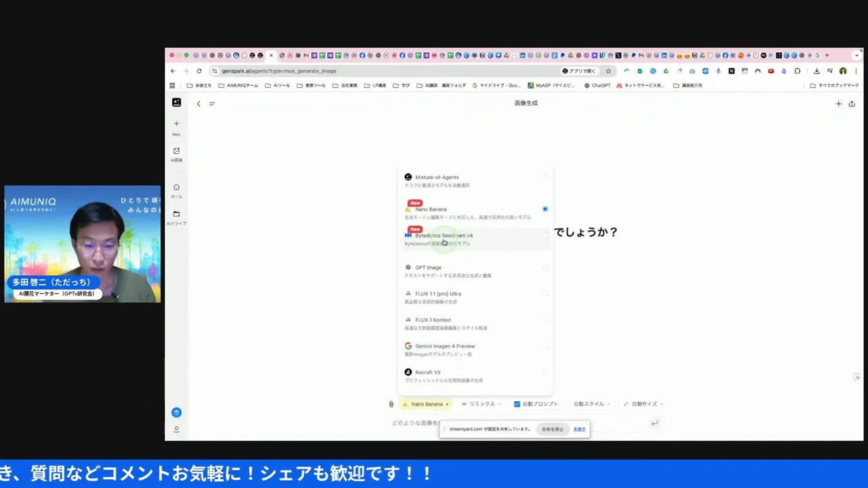Open the 自動スタイル dropdown
This screenshot has width=868, height=488.
point(591,404)
